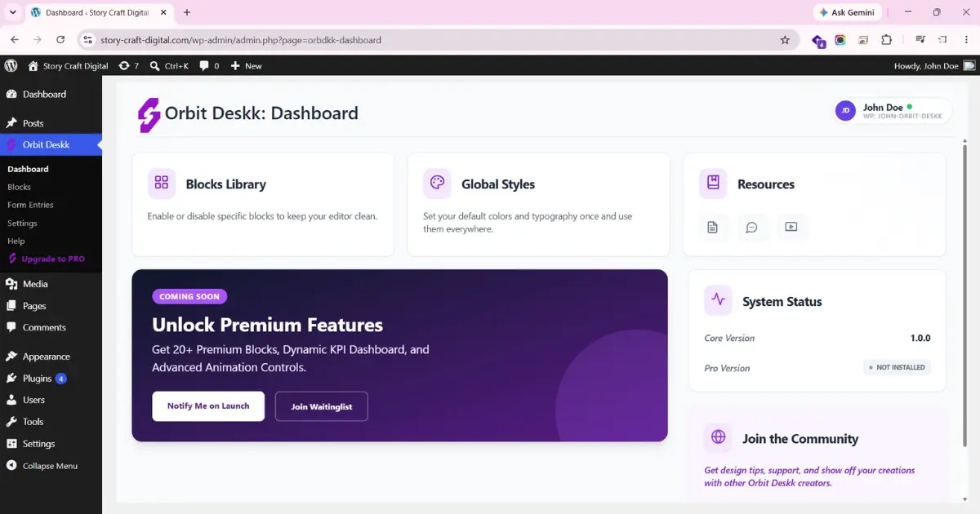Toggle the browser side panel icon

tap(943, 39)
